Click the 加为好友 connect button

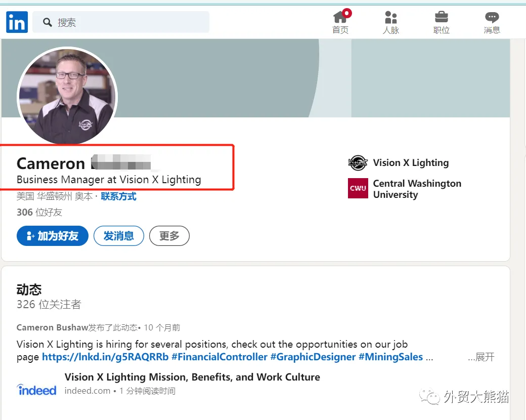(52, 236)
